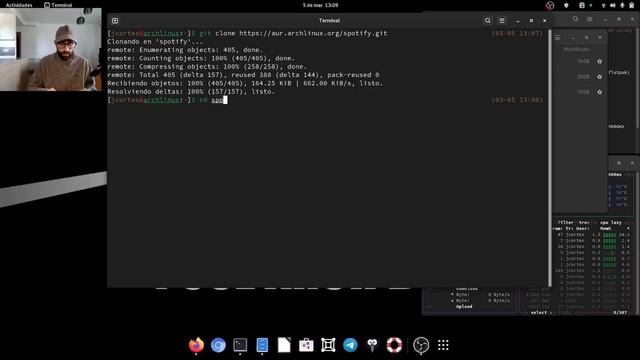Click the front Terminal window's vertical scrollbar
This screenshot has width=640, height=360.
tap(550, 158)
